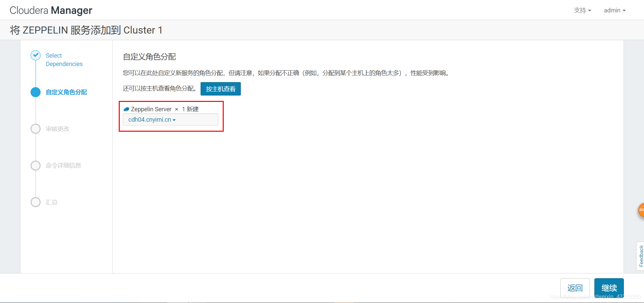Click the 按主机查看 button
This screenshot has height=303, width=644.
[x=221, y=89]
